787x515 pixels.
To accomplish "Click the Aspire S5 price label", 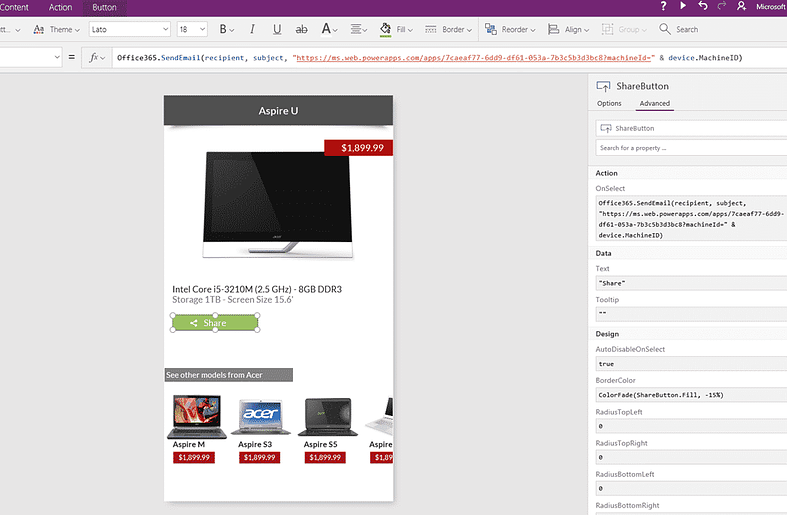I will pos(325,457).
